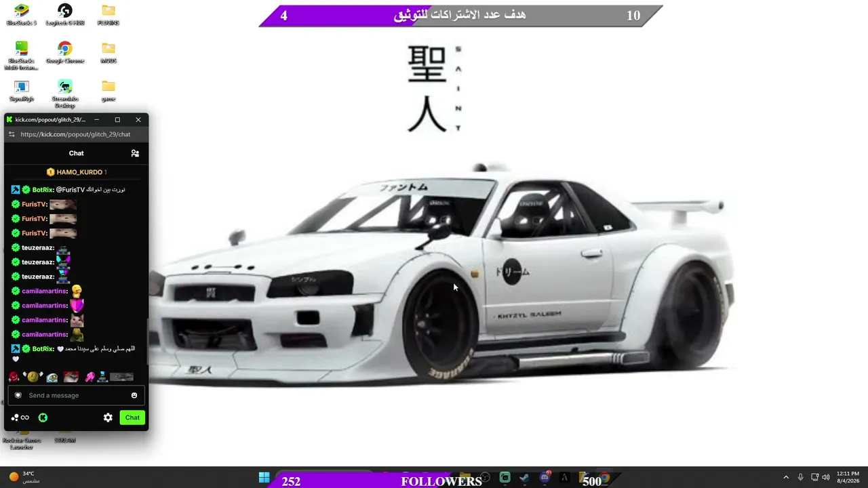Send the message with green Chat button
The height and width of the screenshot is (488, 868).
tap(132, 418)
